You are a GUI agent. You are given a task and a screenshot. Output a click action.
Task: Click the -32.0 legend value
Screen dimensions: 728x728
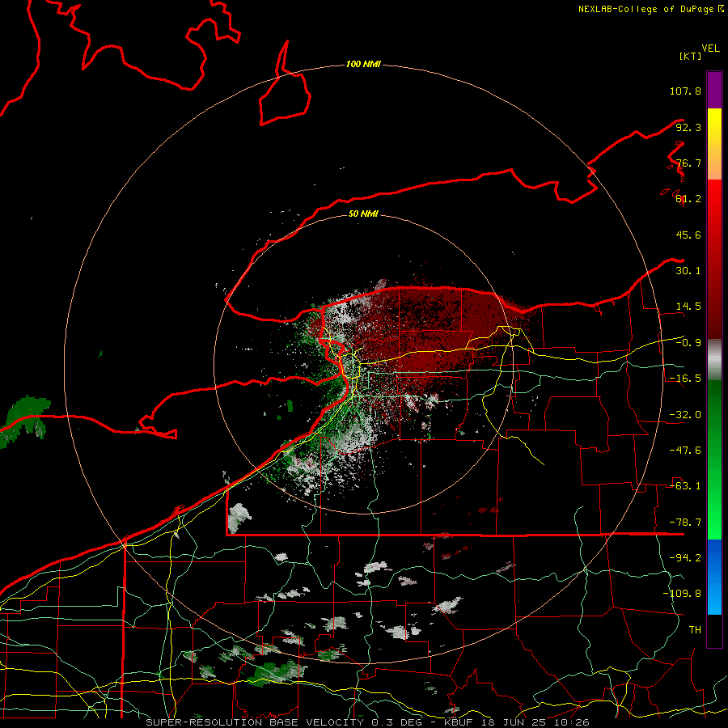tap(685, 415)
